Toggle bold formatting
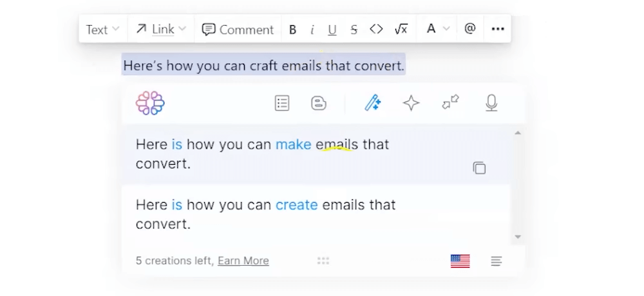 [292, 30]
